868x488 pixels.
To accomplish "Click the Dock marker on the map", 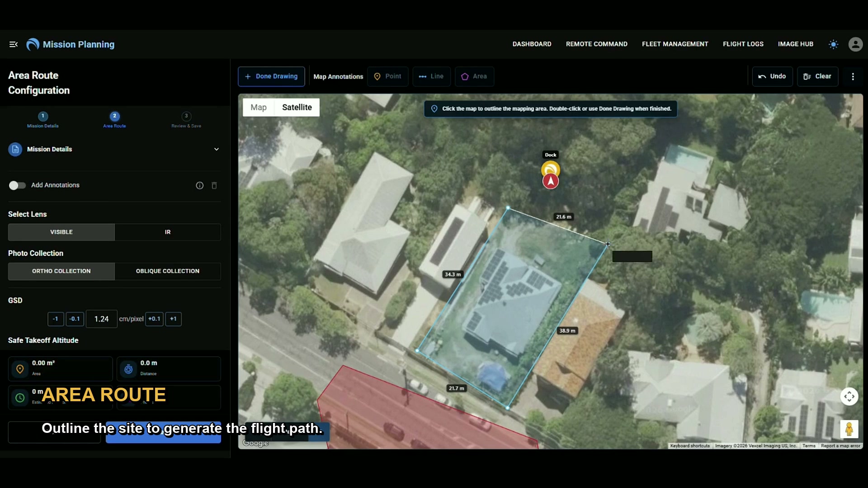I will 550,169.
